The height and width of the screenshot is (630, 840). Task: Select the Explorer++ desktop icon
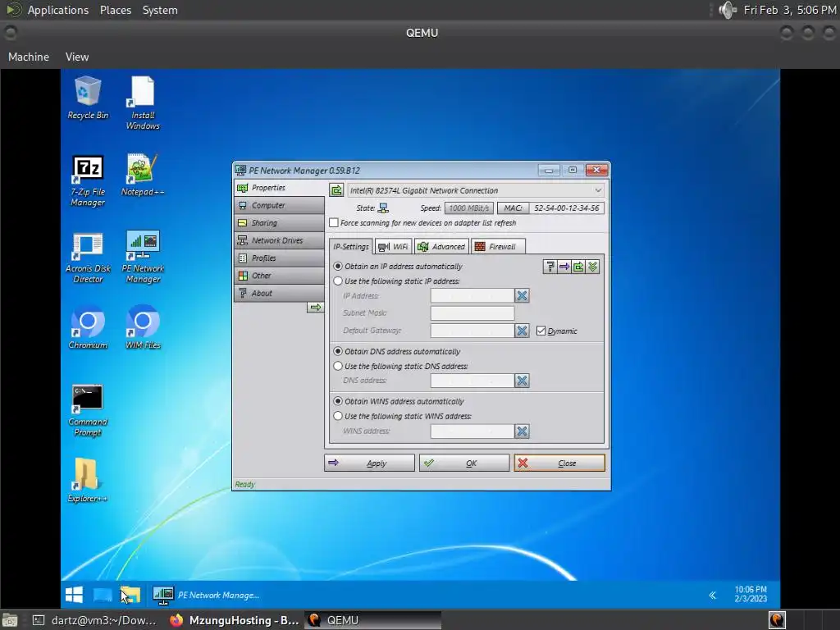[88, 481]
